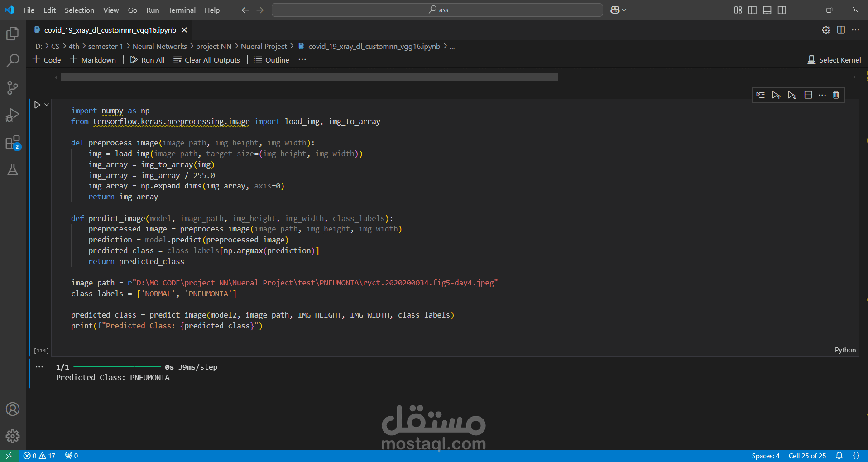Open Extensions view with badge 2
Screen dimensions: 868x462
[13, 143]
